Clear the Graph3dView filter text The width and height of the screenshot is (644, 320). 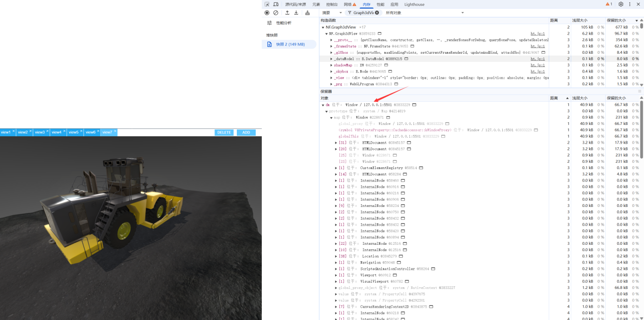377,13
